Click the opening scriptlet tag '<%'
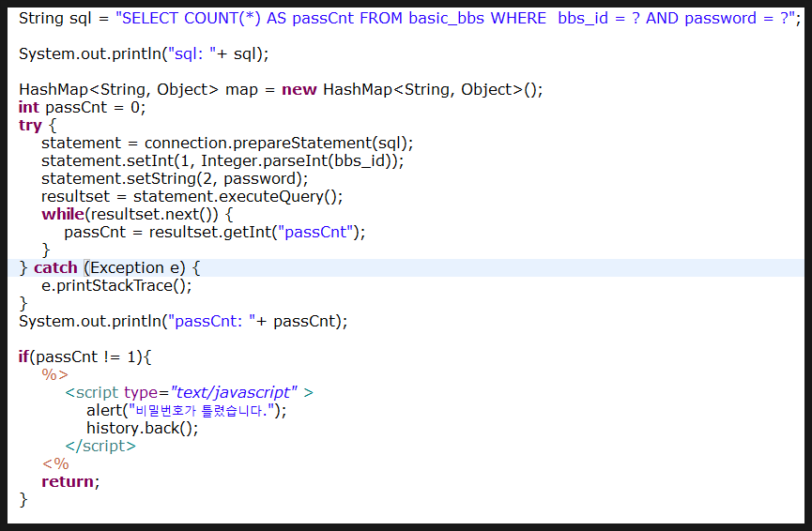This screenshot has width=812, height=531. [55, 463]
